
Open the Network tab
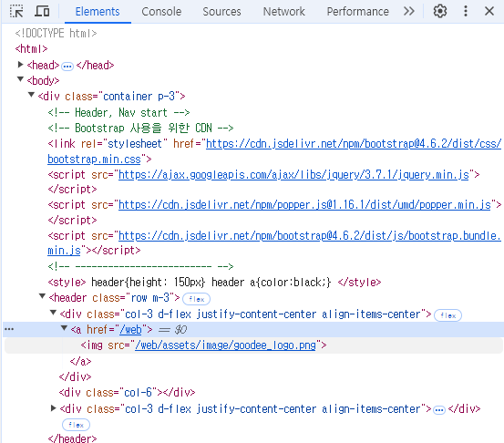click(283, 12)
